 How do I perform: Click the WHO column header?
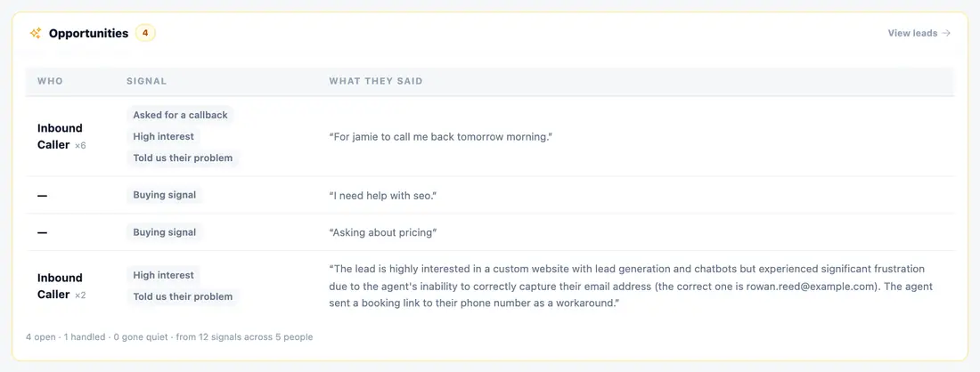click(x=50, y=81)
